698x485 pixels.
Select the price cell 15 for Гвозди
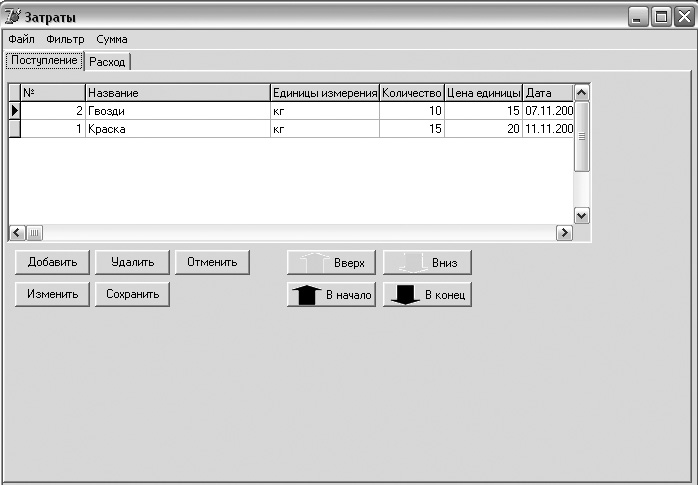[483, 111]
